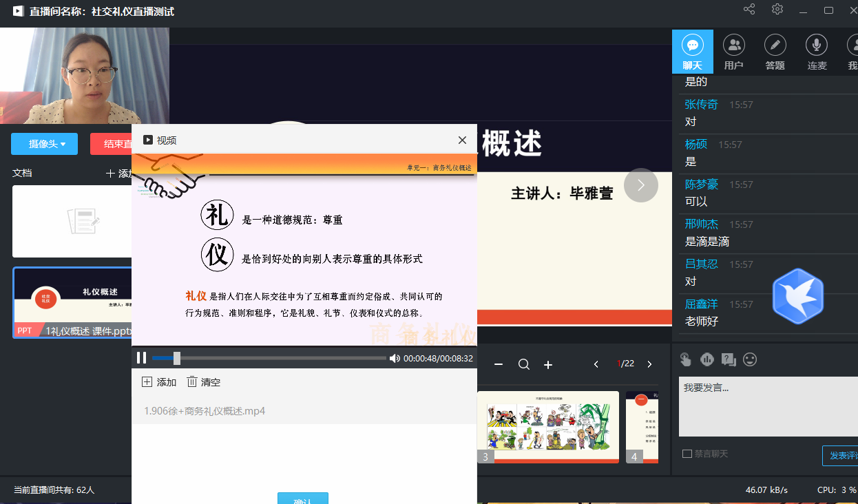Click 添加 in the video dialog
The image size is (858, 504).
(159, 382)
